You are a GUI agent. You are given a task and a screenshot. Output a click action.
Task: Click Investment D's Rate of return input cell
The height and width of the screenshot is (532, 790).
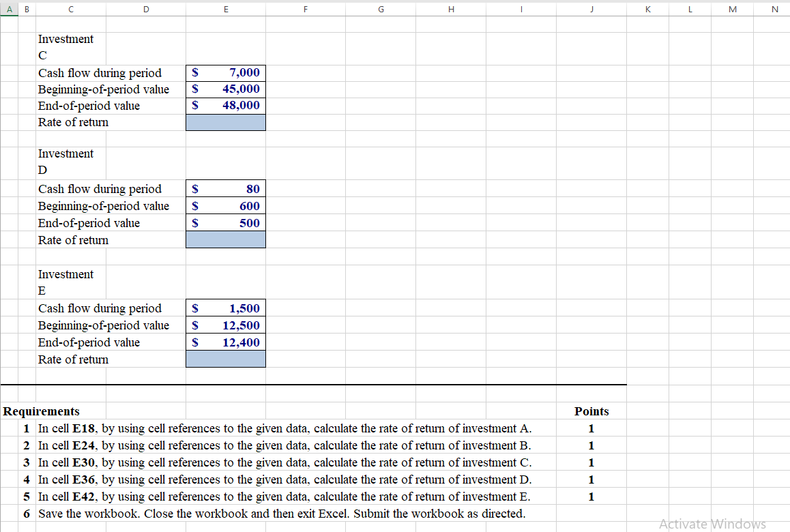225,239
